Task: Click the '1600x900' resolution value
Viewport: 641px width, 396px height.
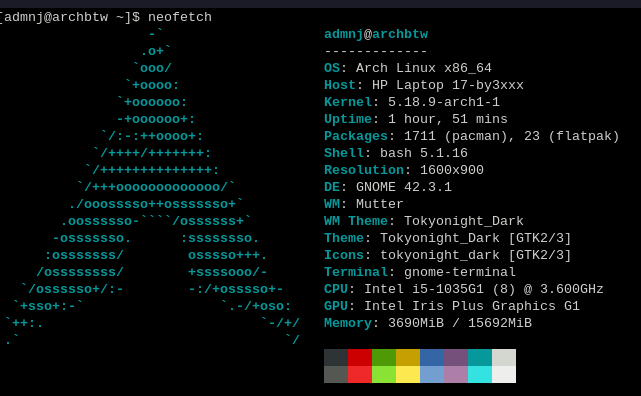Action: (x=452, y=170)
